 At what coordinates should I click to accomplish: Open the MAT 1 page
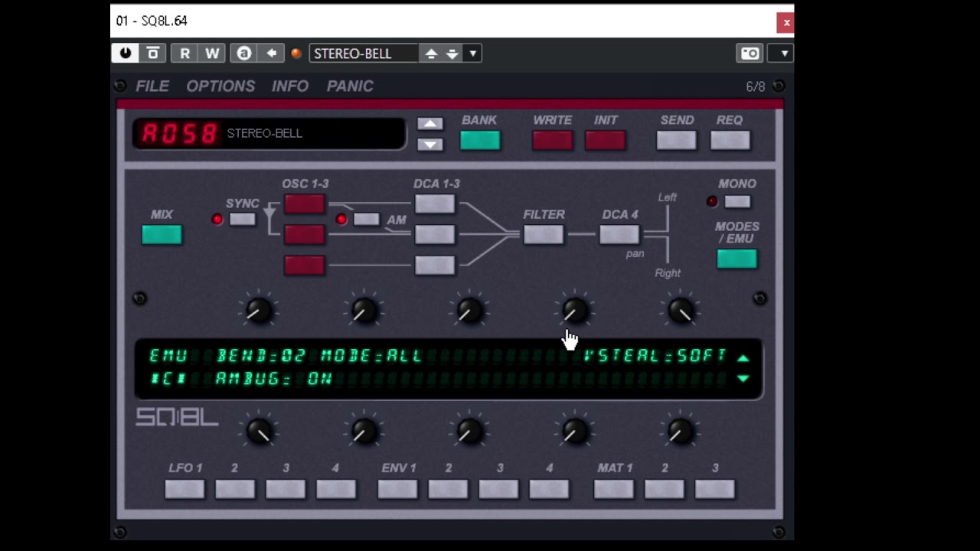point(613,489)
